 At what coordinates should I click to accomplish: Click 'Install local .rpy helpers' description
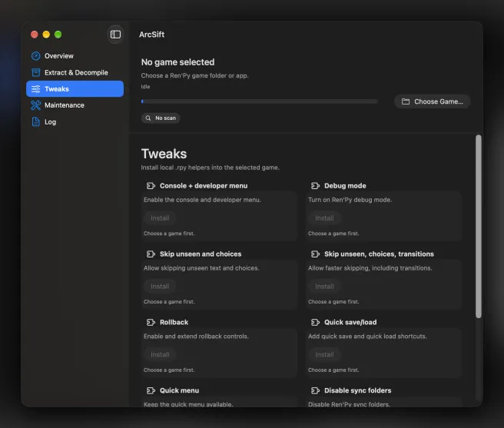[211, 168]
